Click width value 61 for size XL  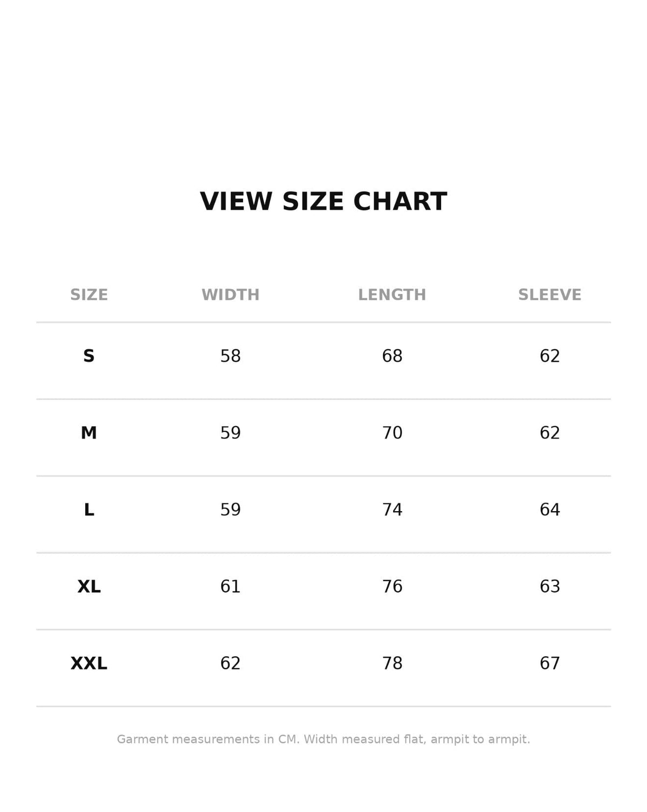pos(230,587)
